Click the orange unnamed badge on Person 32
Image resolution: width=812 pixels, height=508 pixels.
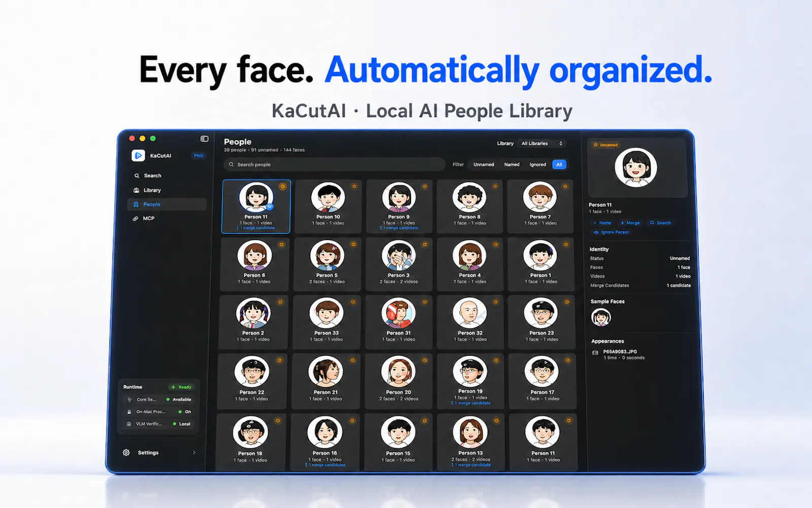pyautogui.click(x=496, y=302)
